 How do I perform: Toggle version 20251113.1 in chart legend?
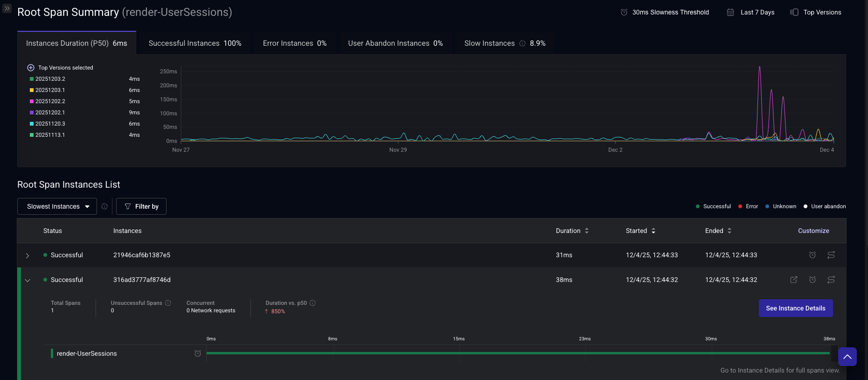click(50, 135)
